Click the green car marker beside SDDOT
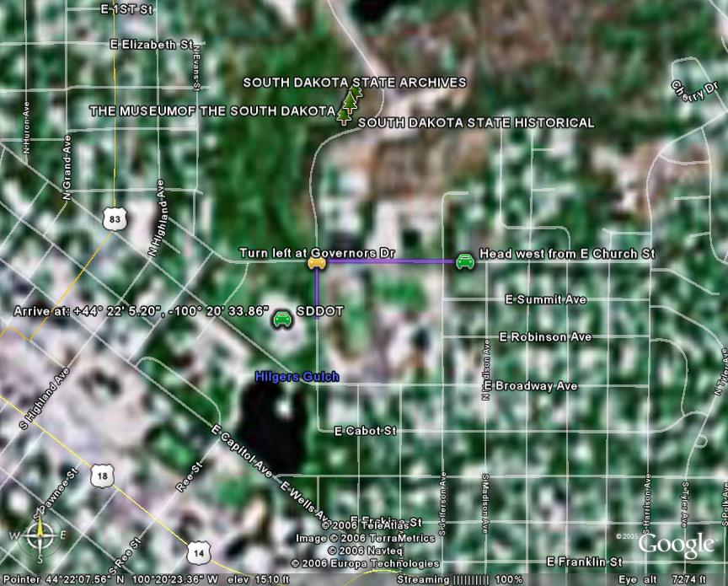 point(281,320)
